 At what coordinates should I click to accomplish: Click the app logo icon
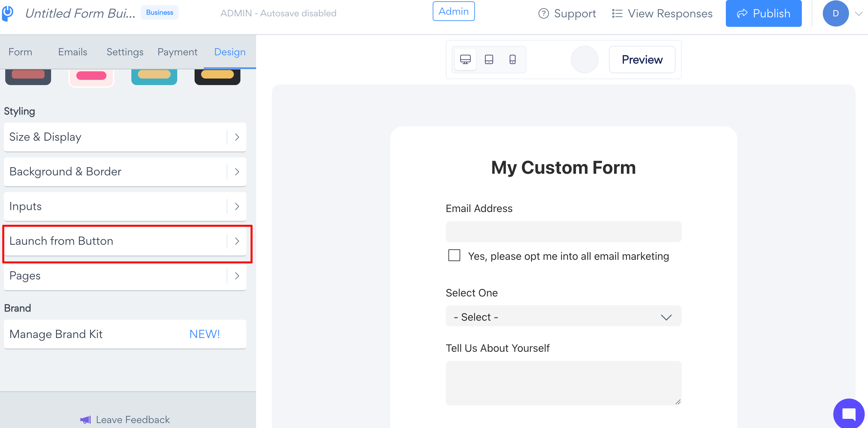[x=8, y=13]
